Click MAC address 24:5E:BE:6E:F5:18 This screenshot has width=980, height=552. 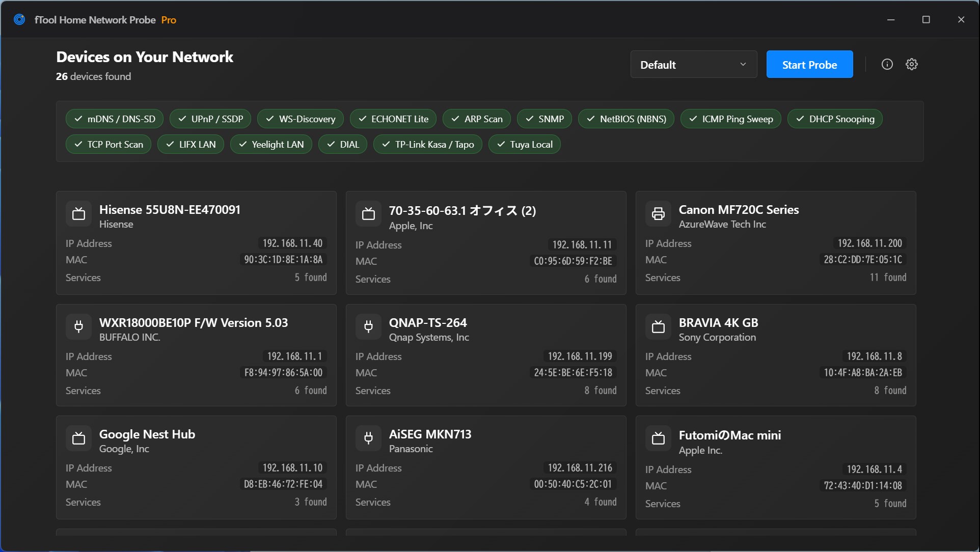tap(573, 372)
